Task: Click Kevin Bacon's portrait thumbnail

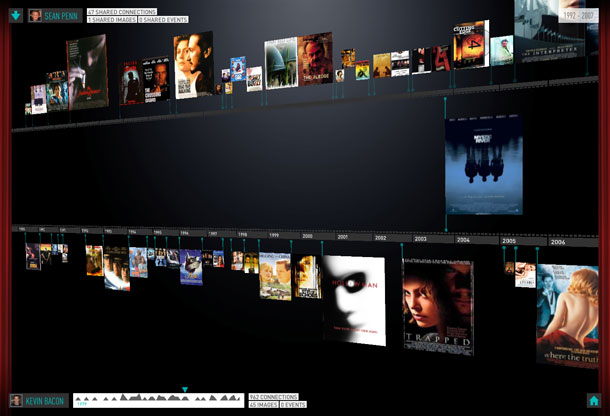Action: (x=16, y=401)
